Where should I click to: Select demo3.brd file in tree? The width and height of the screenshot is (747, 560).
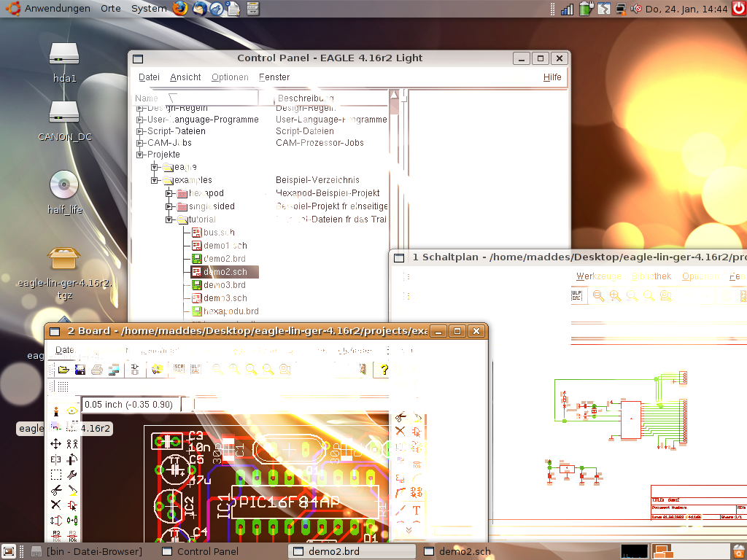click(219, 285)
